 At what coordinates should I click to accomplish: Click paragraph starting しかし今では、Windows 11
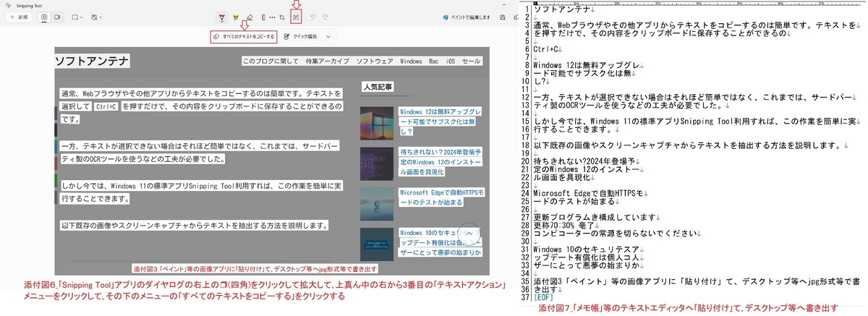(202, 191)
